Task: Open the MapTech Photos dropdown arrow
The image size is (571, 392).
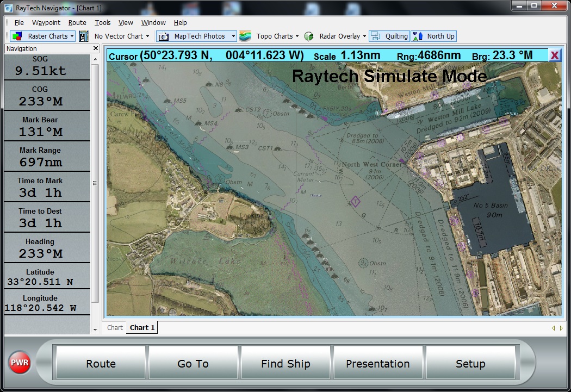Action: point(233,36)
